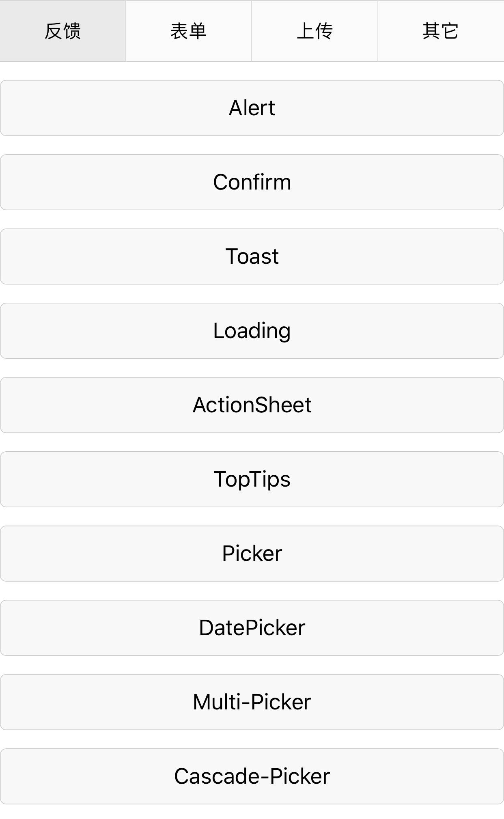Choose the upload tab 上传

tap(315, 31)
